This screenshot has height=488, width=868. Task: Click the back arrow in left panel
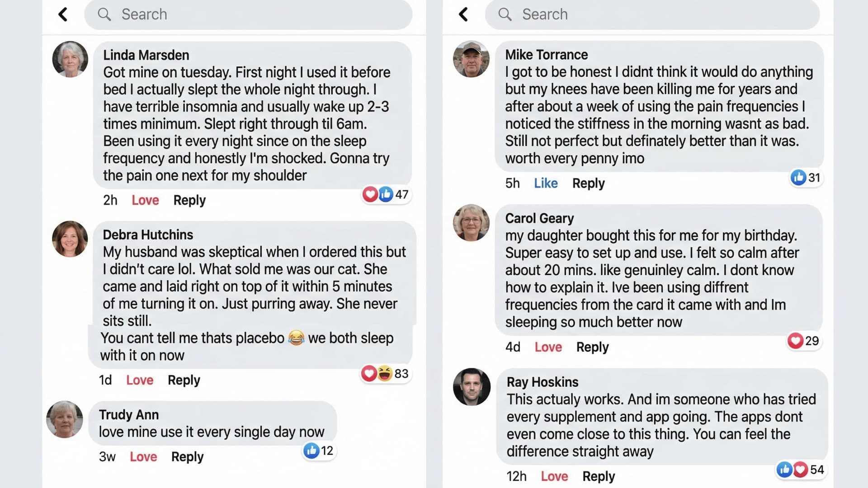coord(63,14)
